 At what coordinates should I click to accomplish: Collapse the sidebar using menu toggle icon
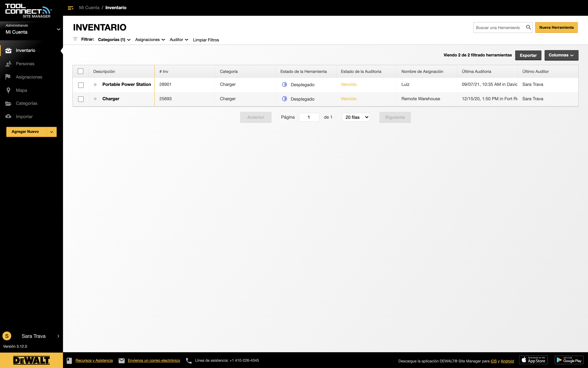(x=71, y=8)
